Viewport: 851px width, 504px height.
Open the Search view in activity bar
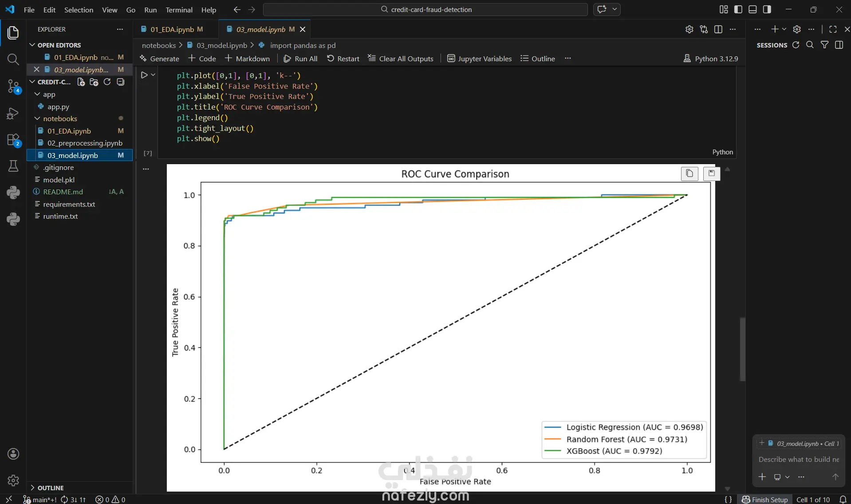13,59
